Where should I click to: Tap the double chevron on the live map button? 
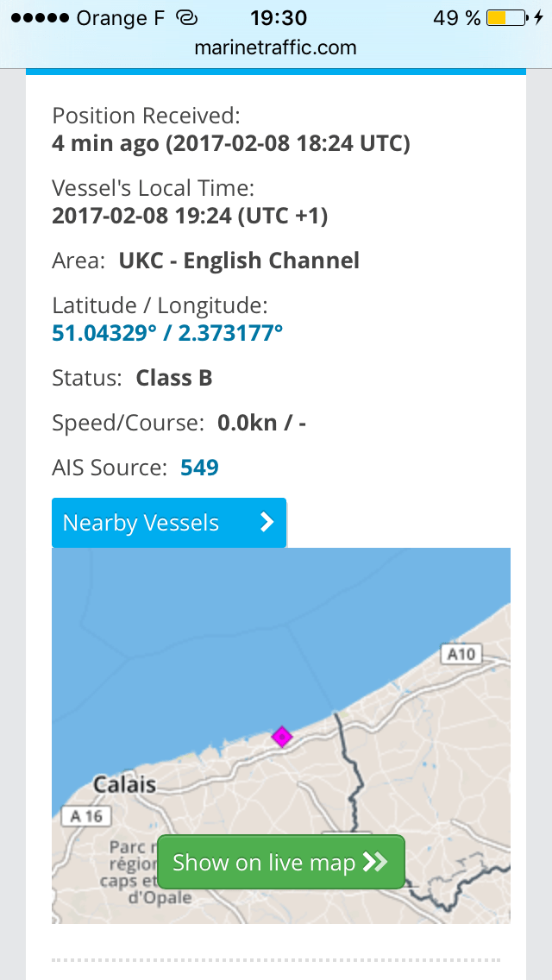tap(375, 862)
